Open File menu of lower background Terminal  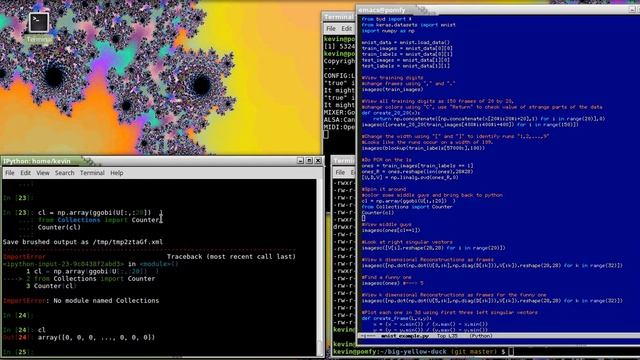pyautogui.click(x=340, y=172)
